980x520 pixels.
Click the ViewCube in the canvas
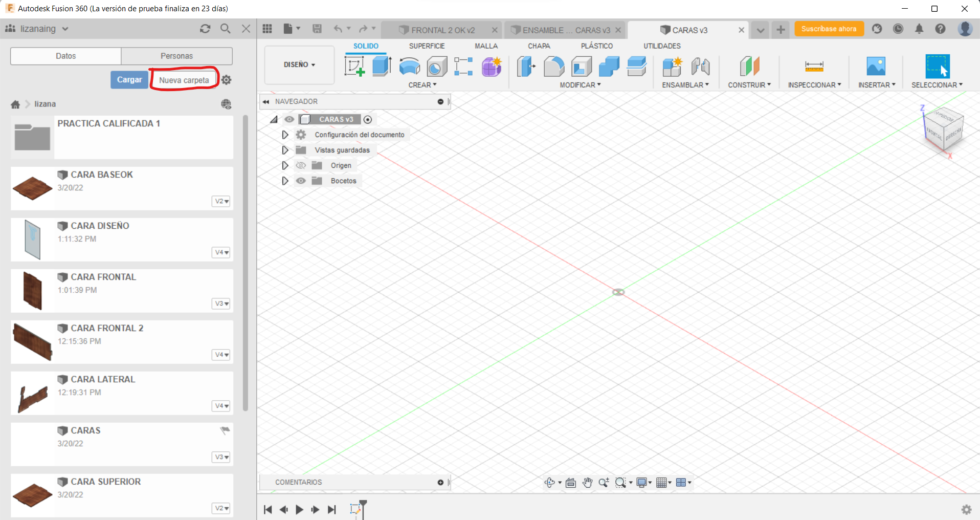click(943, 128)
